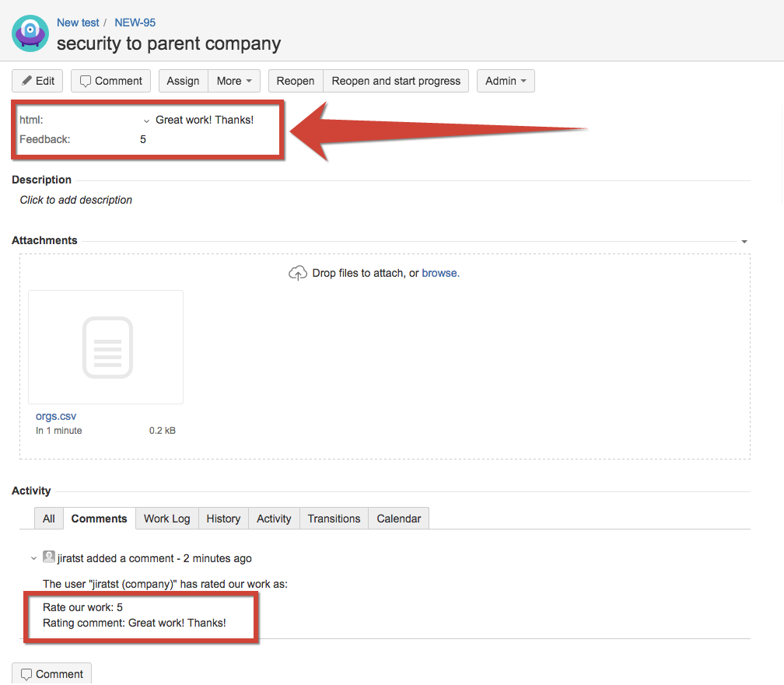Click the cloud upload icon

click(298, 274)
